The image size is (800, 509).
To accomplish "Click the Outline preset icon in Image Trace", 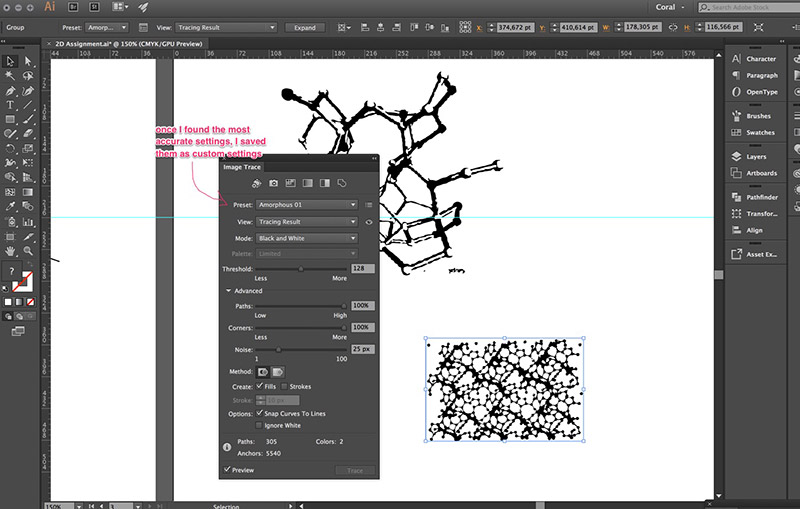I will (342, 183).
